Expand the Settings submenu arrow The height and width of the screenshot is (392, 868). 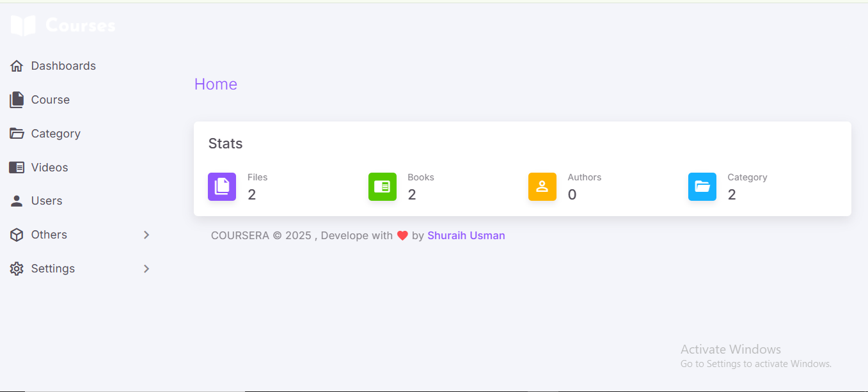[x=146, y=269]
